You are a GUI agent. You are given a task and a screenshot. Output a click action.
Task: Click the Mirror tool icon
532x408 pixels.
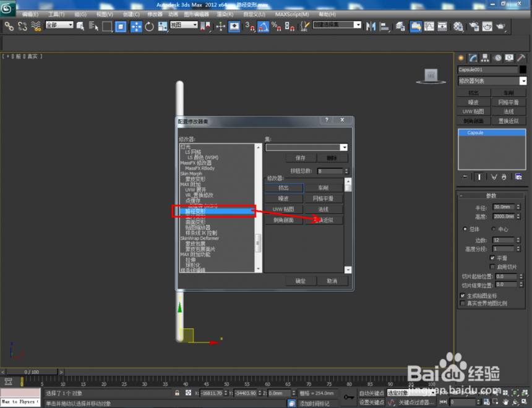pos(371,27)
